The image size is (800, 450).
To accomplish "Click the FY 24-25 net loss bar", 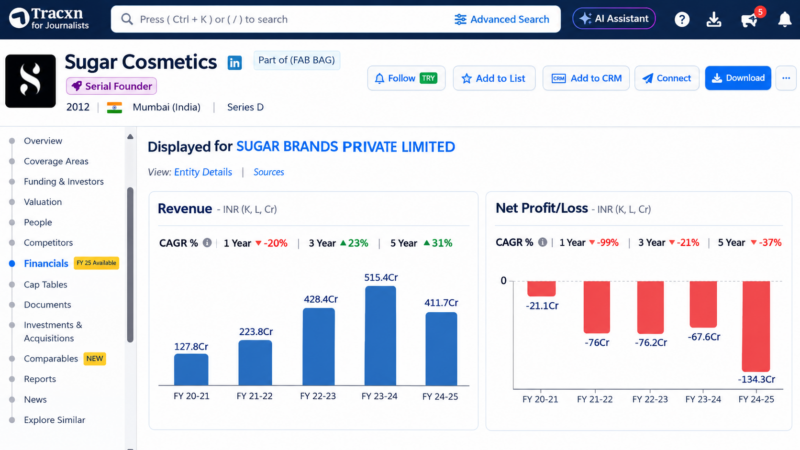I will (756, 326).
